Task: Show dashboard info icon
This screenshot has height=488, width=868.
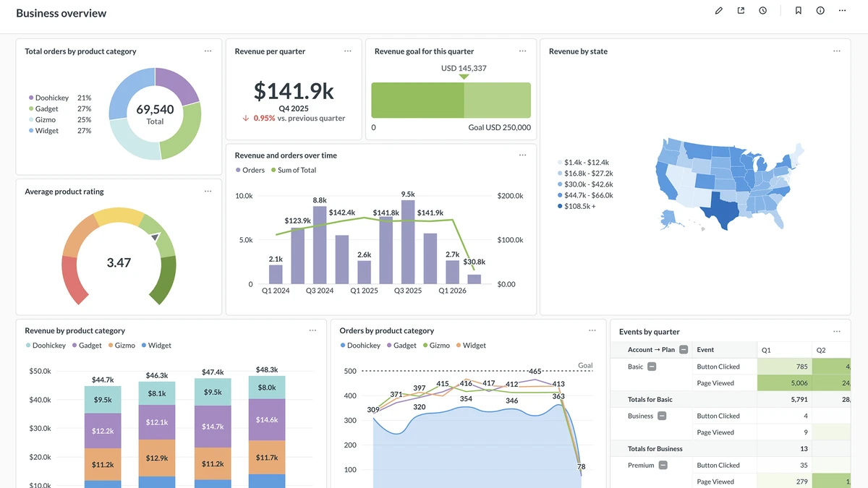Action: [820, 11]
